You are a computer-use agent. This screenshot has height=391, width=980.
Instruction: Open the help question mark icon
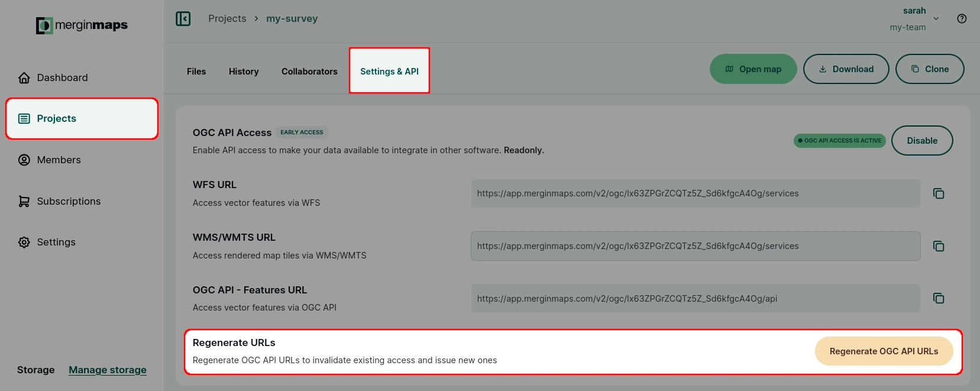click(962, 19)
